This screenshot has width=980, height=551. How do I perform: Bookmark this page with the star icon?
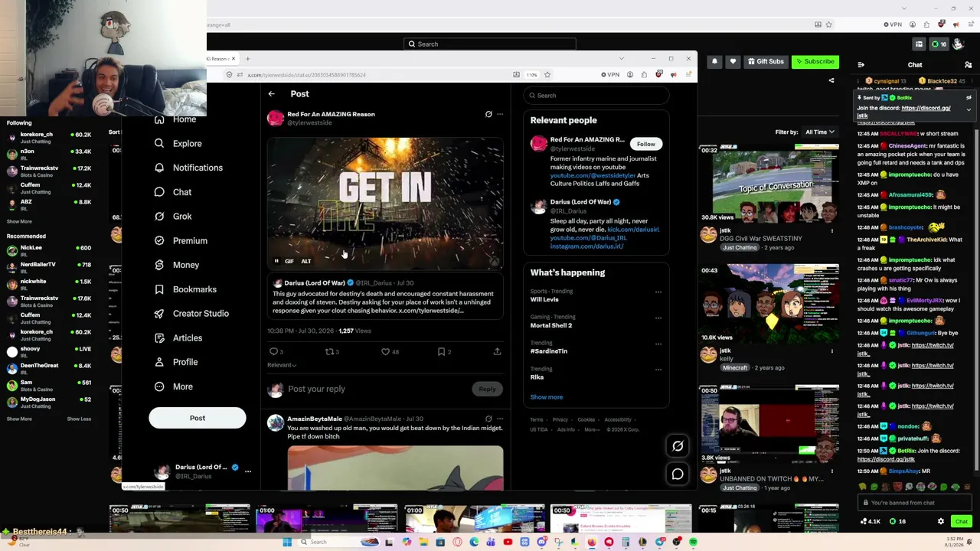(x=548, y=75)
